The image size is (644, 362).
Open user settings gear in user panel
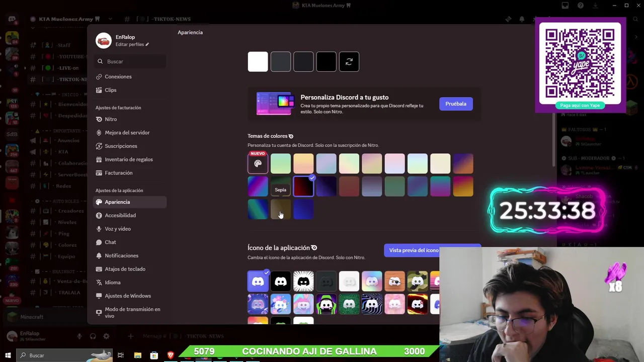tap(106, 336)
